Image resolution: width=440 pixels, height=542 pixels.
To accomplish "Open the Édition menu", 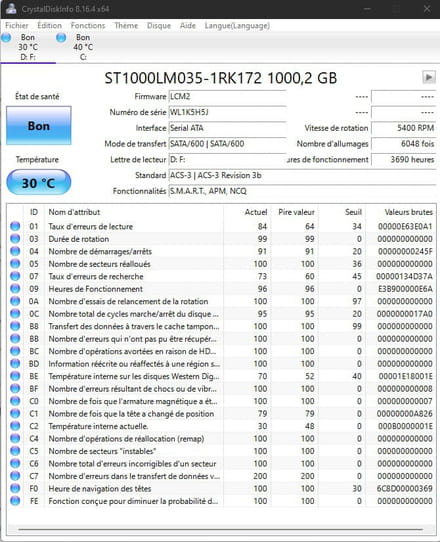I will coord(49,26).
